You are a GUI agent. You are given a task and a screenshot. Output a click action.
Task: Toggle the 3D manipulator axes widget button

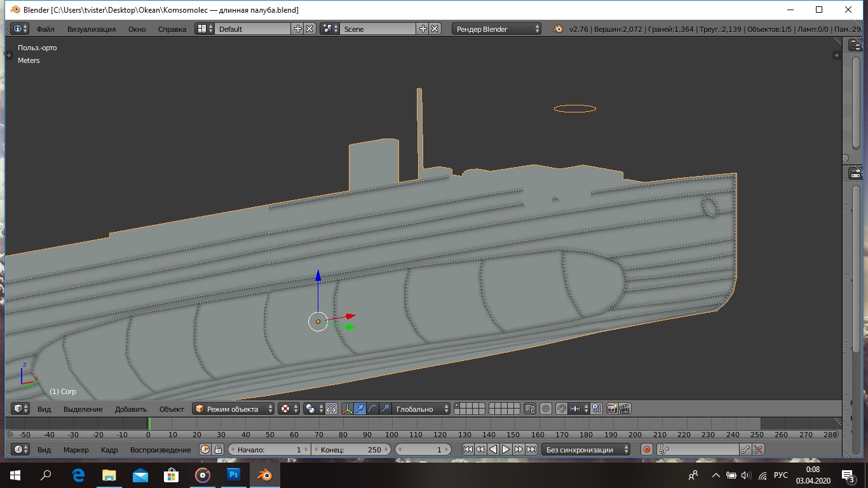point(347,409)
